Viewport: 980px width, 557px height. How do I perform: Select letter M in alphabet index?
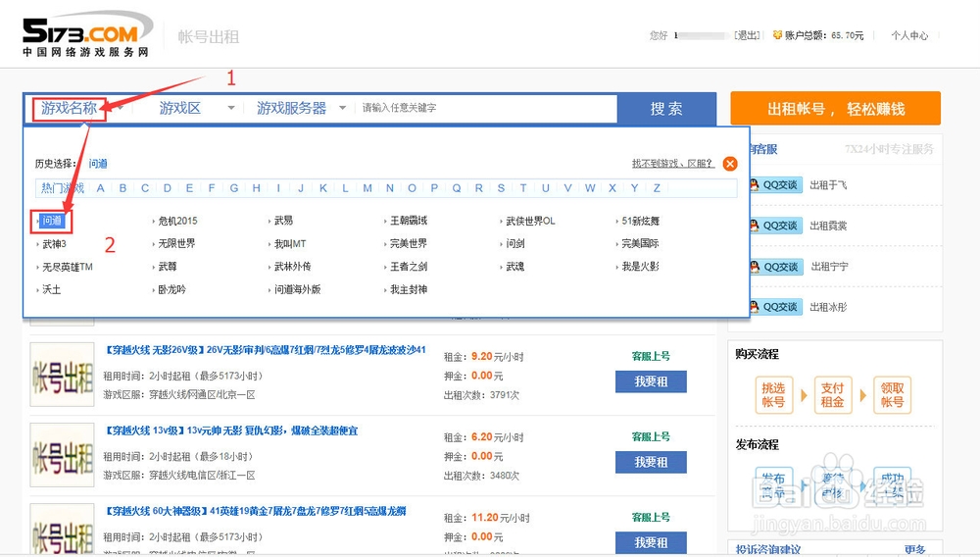click(x=367, y=188)
